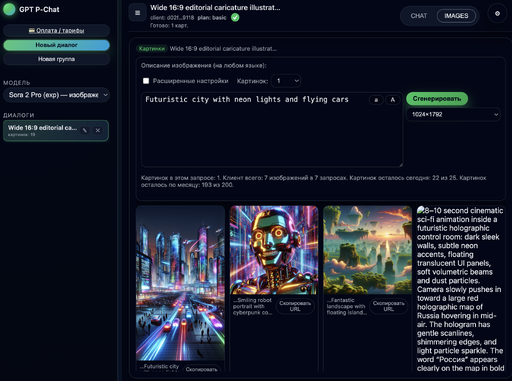
Task: Click the ДИАЛОГИ section label
Action: (x=19, y=115)
